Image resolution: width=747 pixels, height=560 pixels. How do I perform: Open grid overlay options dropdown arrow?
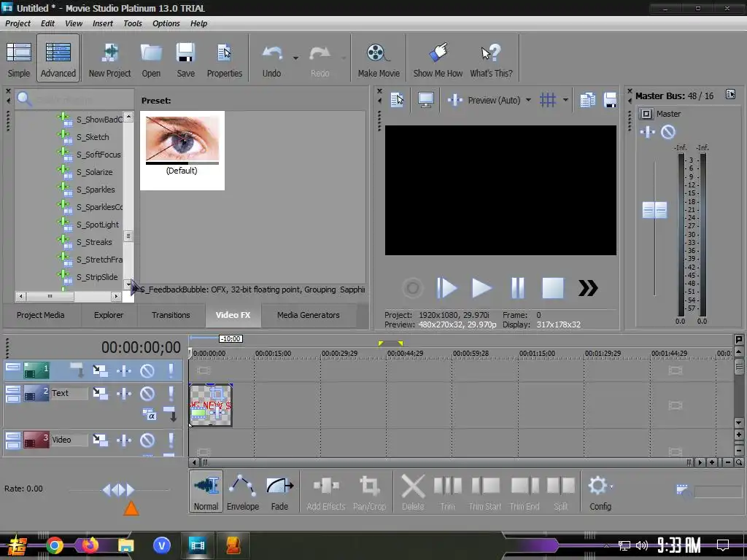[565, 100]
